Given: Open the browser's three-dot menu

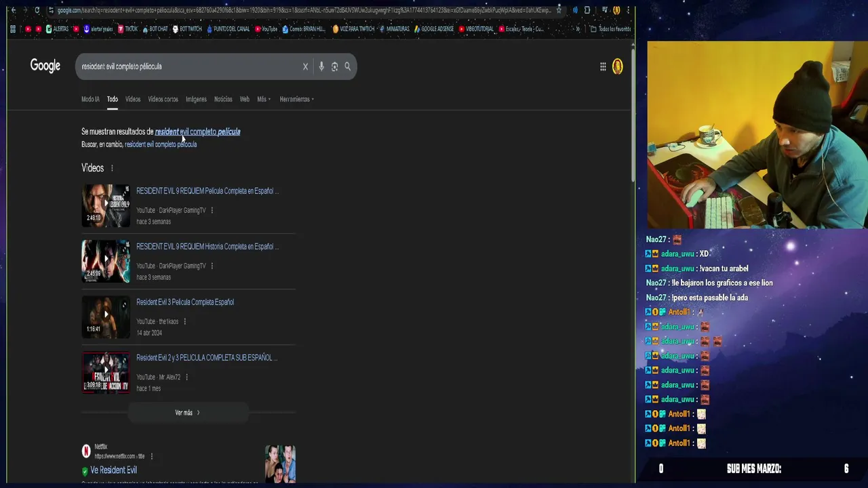Looking at the screenshot, I should click(629, 10).
